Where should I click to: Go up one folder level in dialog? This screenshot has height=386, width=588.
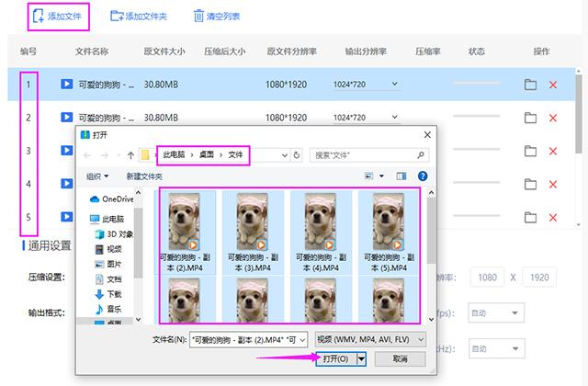point(130,155)
